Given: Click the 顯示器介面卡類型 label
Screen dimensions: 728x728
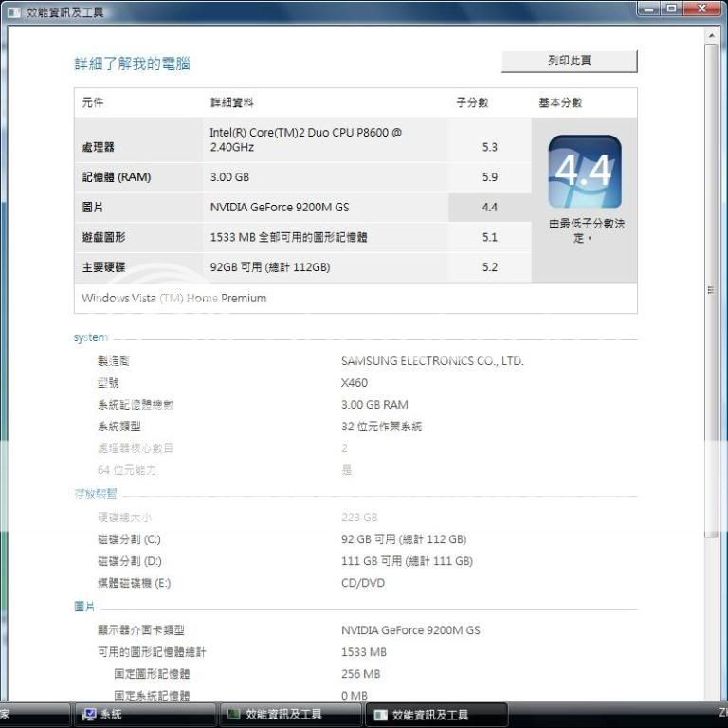Looking at the screenshot, I should tap(141, 630).
